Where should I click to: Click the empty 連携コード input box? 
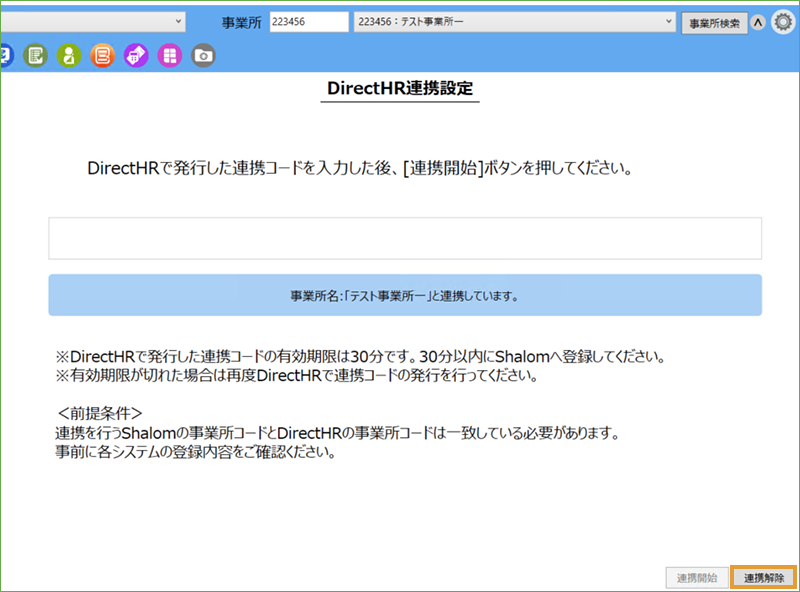(405, 238)
